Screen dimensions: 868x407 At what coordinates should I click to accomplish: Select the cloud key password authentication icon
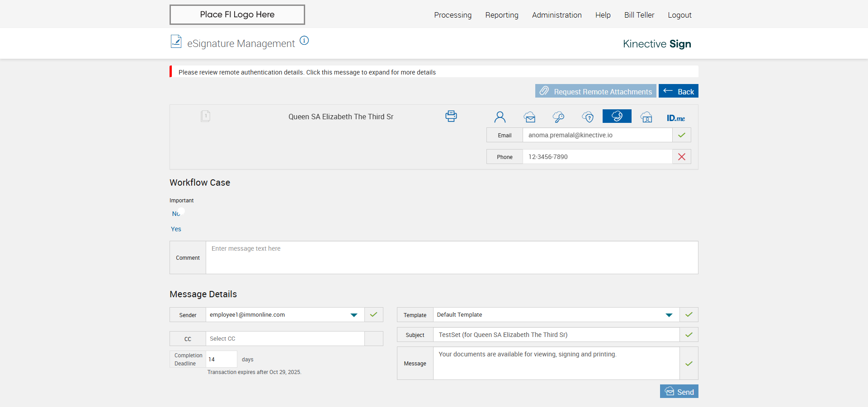pos(558,117)
